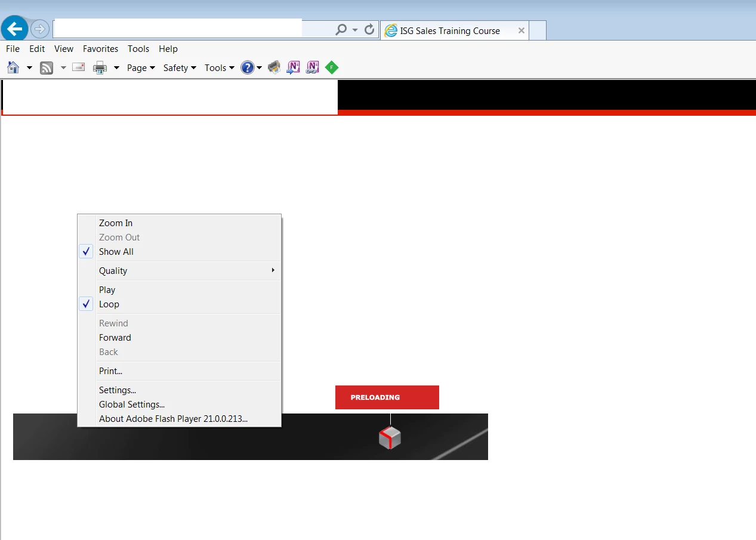Click the RSS feeds icon
The image size is (756, 540).
click(47, 68)
